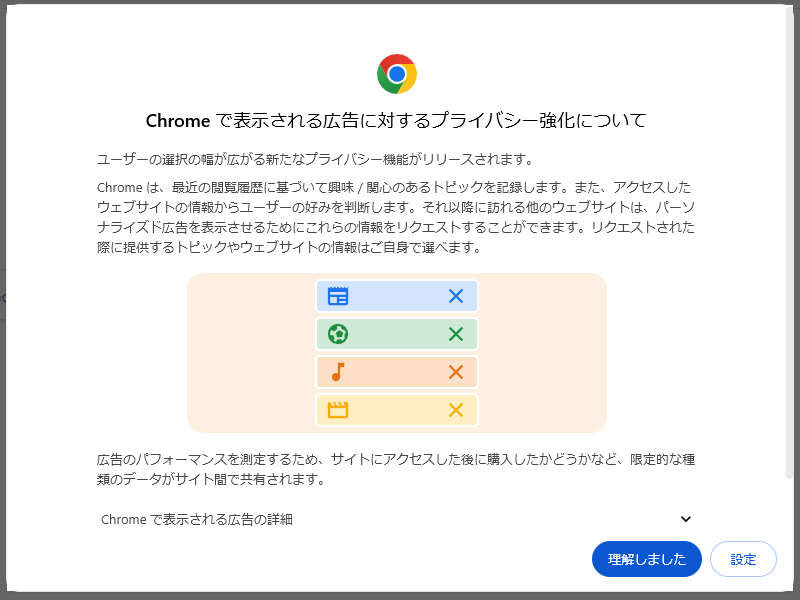Click the yellow movie topic row
This screenshot has height=600, width=800.
coord(397,410)
